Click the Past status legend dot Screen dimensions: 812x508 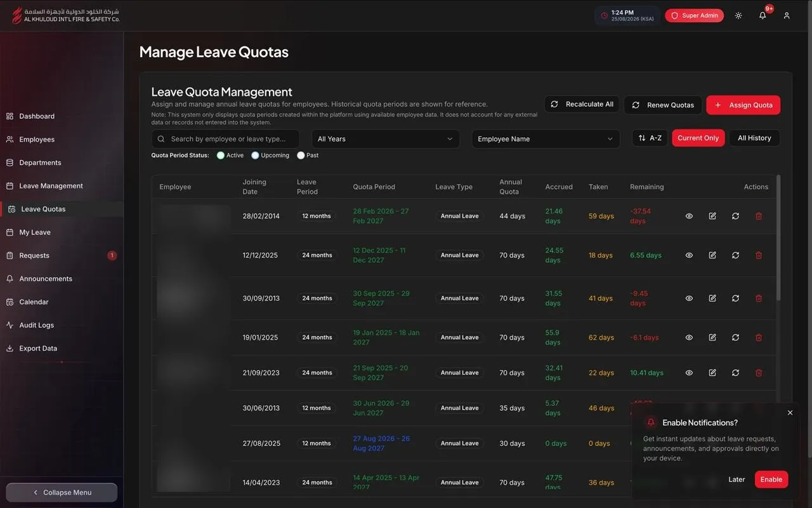click(x=301, y=155)
